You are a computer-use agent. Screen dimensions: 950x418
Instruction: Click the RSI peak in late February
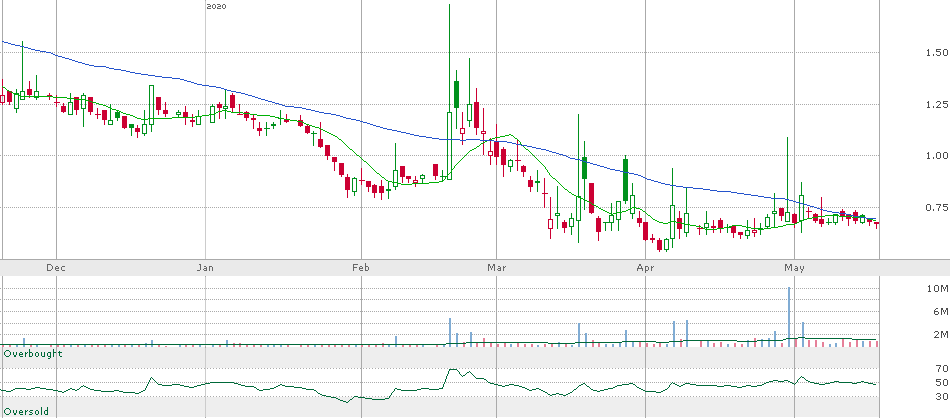[x=451, y=370]
